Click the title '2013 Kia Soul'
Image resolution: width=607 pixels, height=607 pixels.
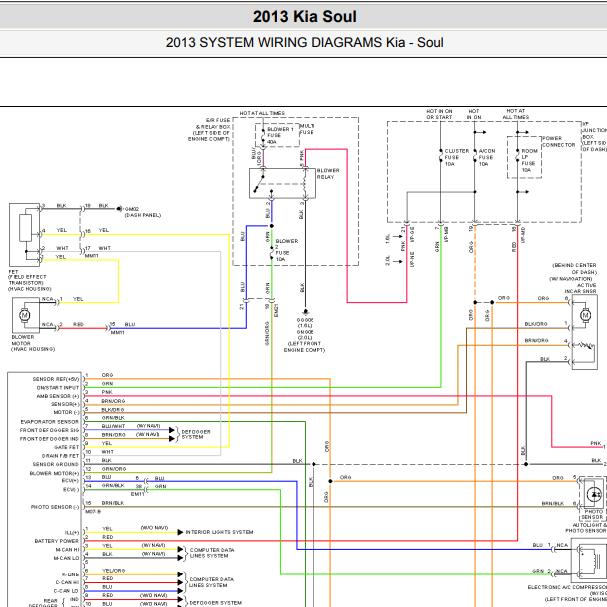[x=305, y=16]
